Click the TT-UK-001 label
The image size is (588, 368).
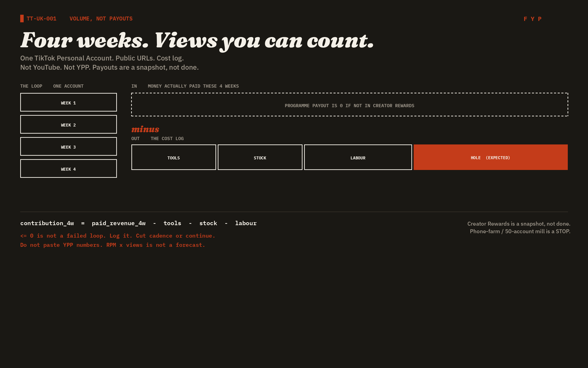[42, 19]
